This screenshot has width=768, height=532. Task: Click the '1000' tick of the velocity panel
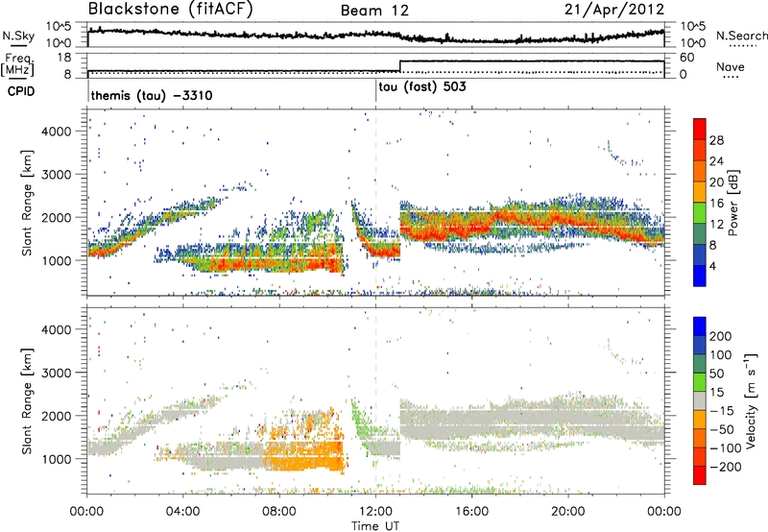click(57, 459)
